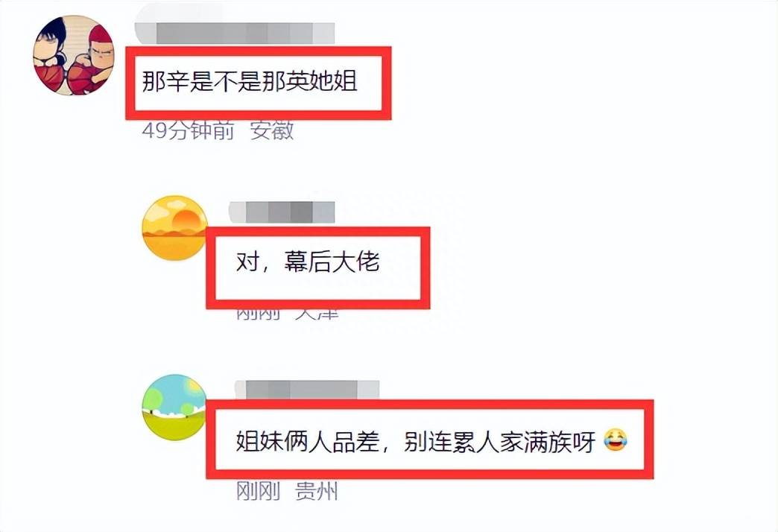Screen dimensions: 778x532
Task: Click the 安徽 location label
Action: pos(272,131)
